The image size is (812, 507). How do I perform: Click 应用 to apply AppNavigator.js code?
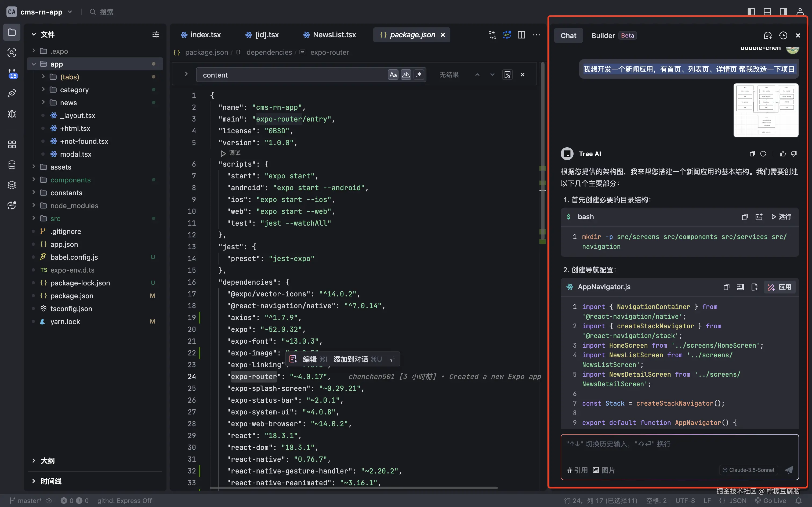coord(780,287)
